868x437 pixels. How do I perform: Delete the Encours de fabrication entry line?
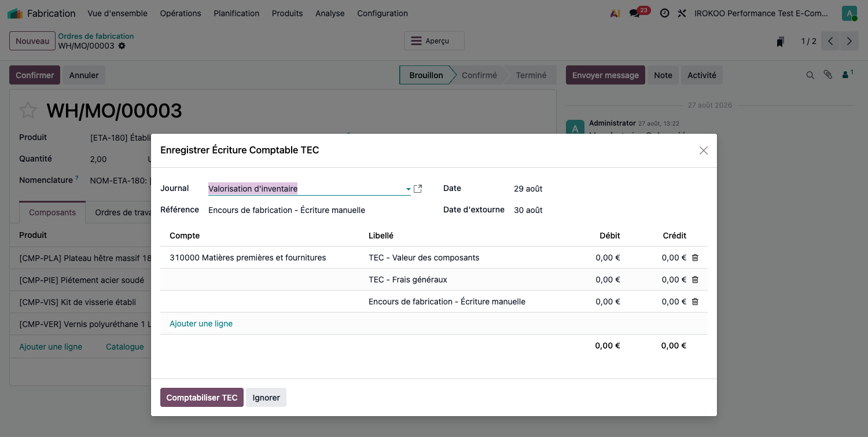(x=695, y=302)
